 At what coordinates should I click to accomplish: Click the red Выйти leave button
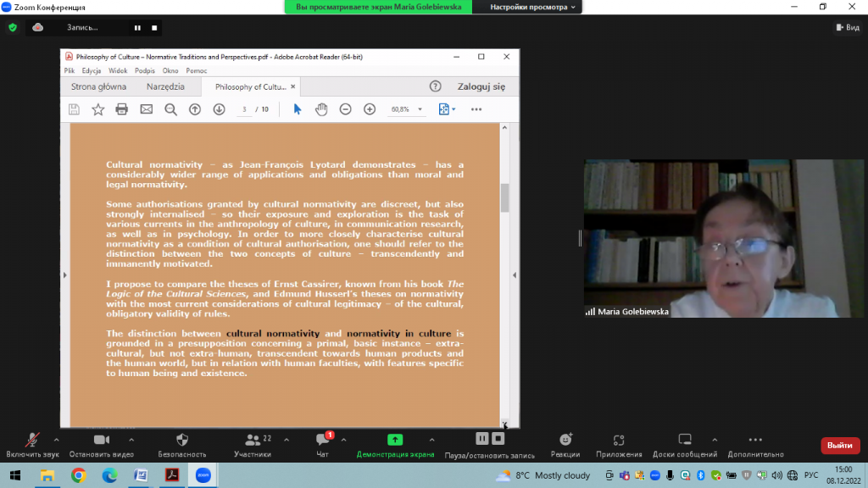coord(840,446)
